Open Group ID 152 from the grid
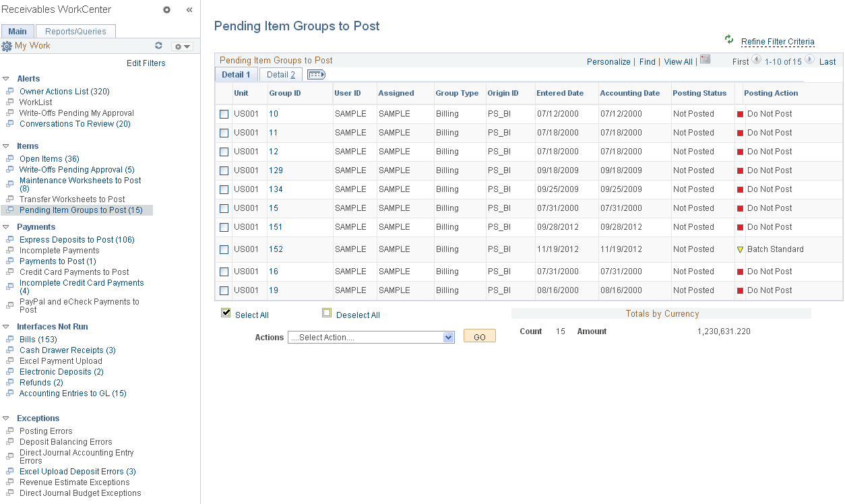845x504 pixels. point(274,249)
